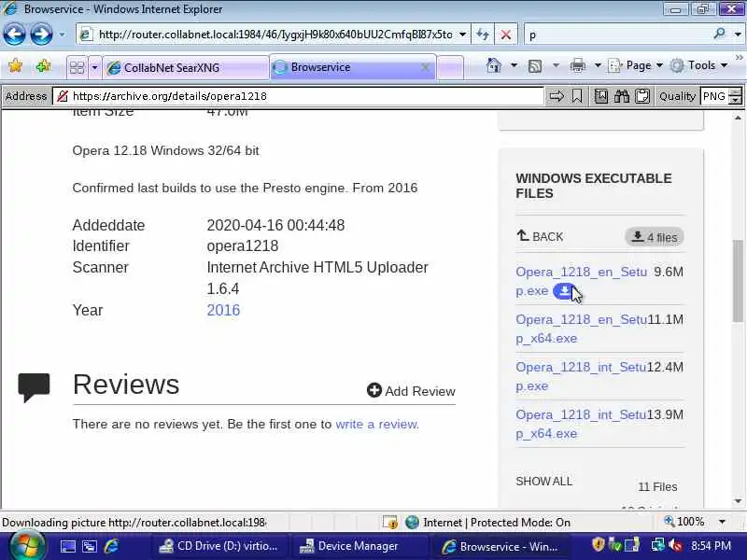Image resolution: width=747 pixels, height=560 pixels.
Task: Open search provider options dropdown
Action: pos(738,35)
